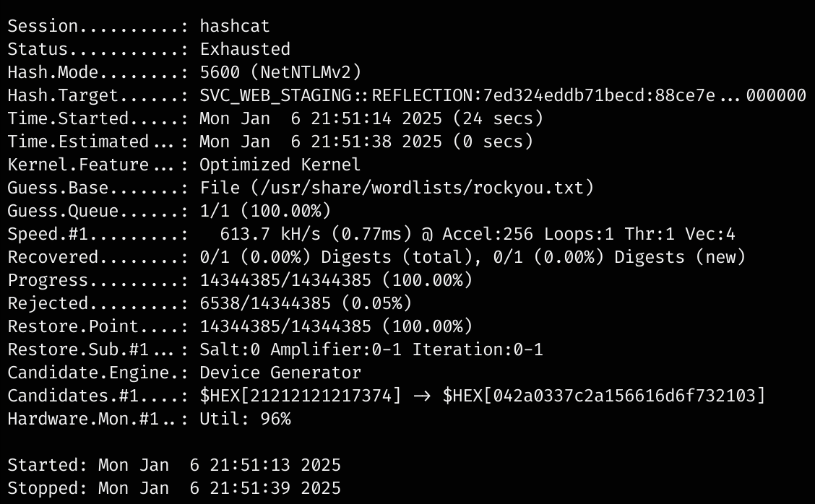Click the Progress value 14344385/14344385

[285, 280]
